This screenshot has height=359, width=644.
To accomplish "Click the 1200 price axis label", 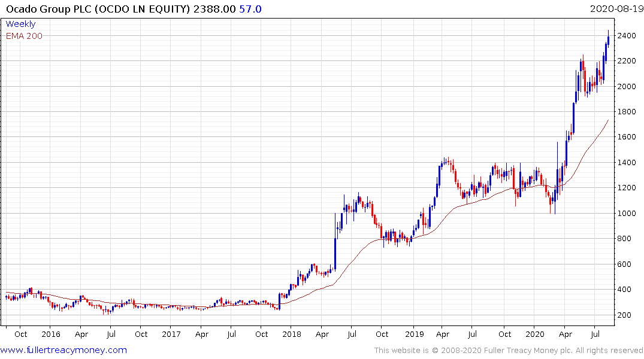I will pos(627,188).
